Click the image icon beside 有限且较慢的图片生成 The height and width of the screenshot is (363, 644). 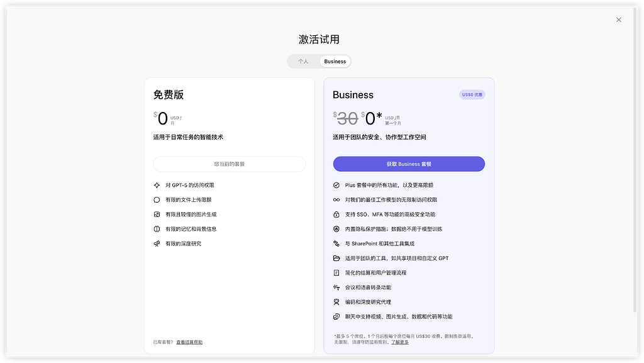tap(157, 215)
